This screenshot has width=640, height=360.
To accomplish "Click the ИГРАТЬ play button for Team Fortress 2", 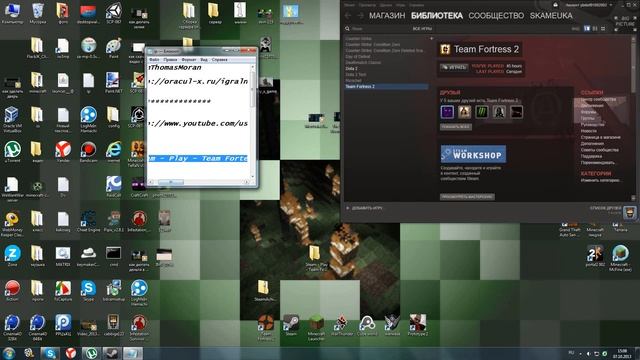I will pyautogui.click(x=454, y=67).
